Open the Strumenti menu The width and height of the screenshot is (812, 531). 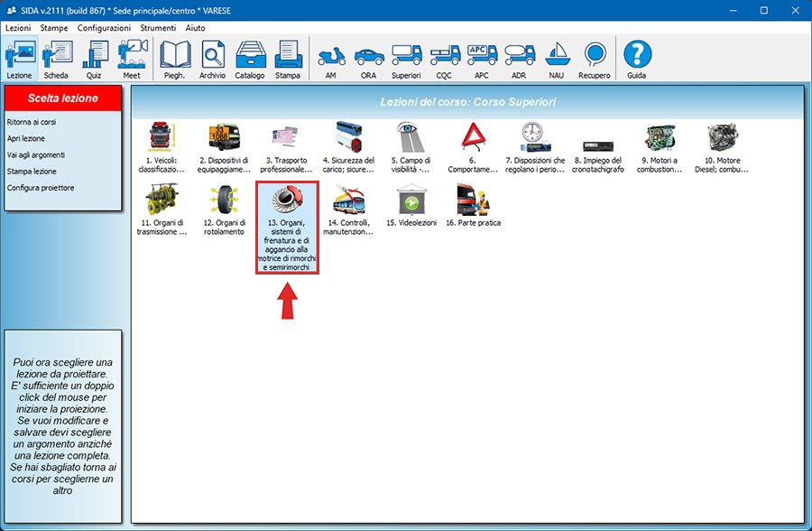tap(158, 28)
